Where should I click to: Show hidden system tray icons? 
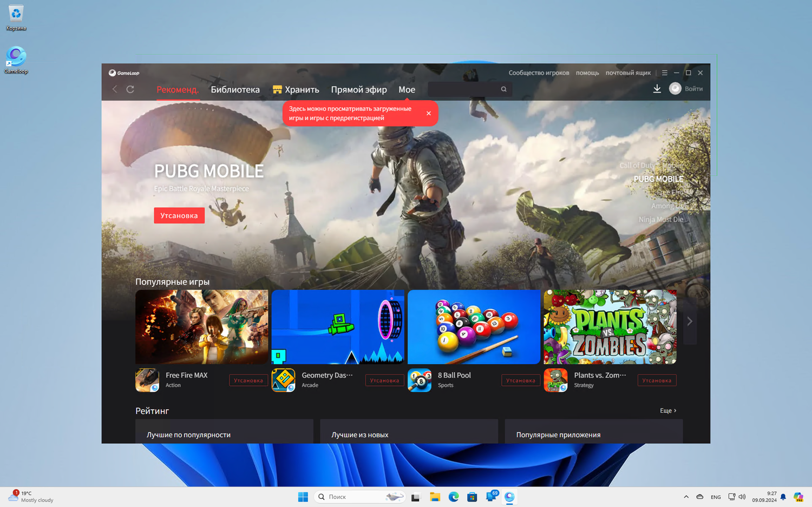coord(686,497)
